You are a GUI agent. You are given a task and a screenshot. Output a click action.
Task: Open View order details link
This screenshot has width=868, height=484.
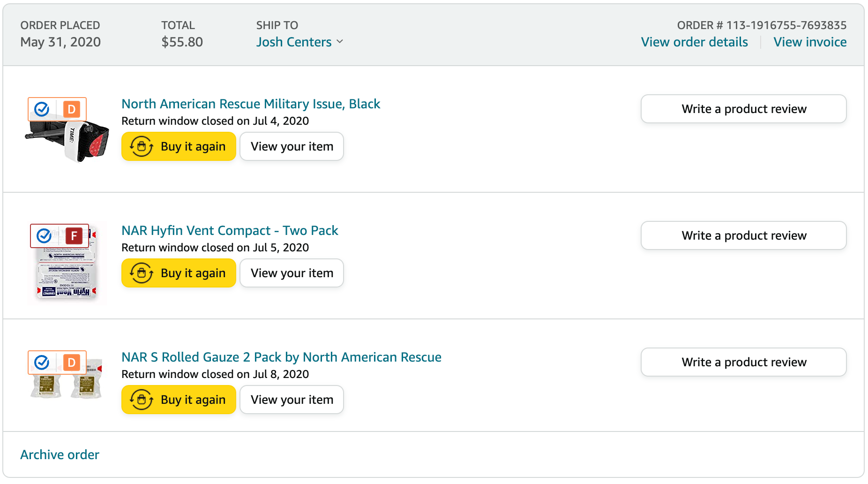[694, 42]
